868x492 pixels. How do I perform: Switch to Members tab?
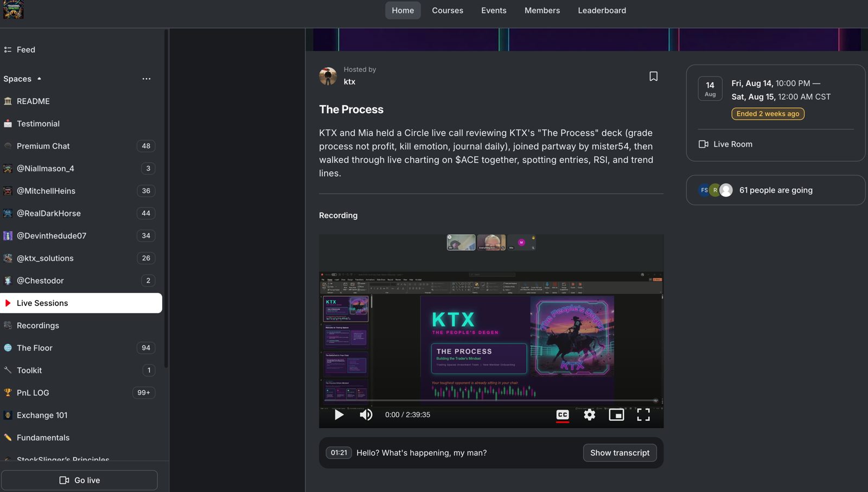(x=542, y=10)
